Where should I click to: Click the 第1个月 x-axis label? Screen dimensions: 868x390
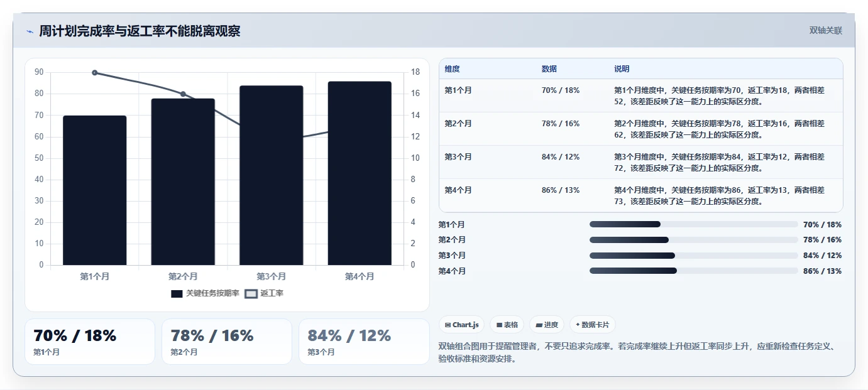(x=95, y=276)
